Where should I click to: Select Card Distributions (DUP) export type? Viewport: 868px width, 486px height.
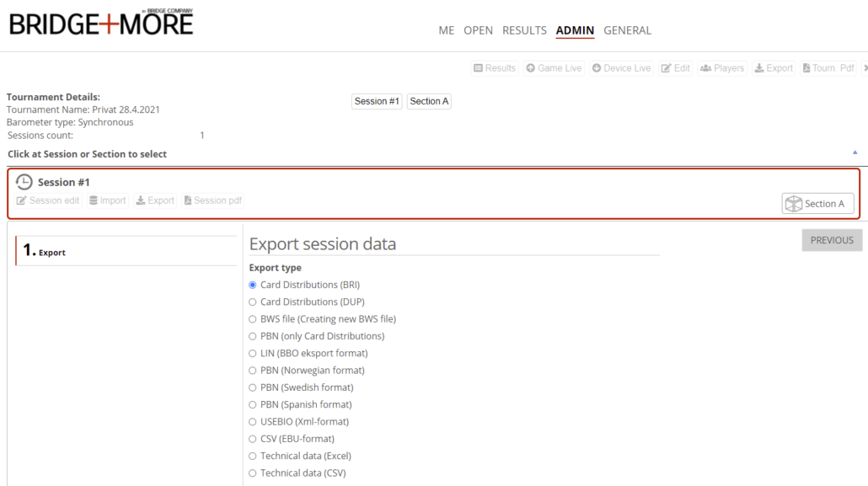253,302
